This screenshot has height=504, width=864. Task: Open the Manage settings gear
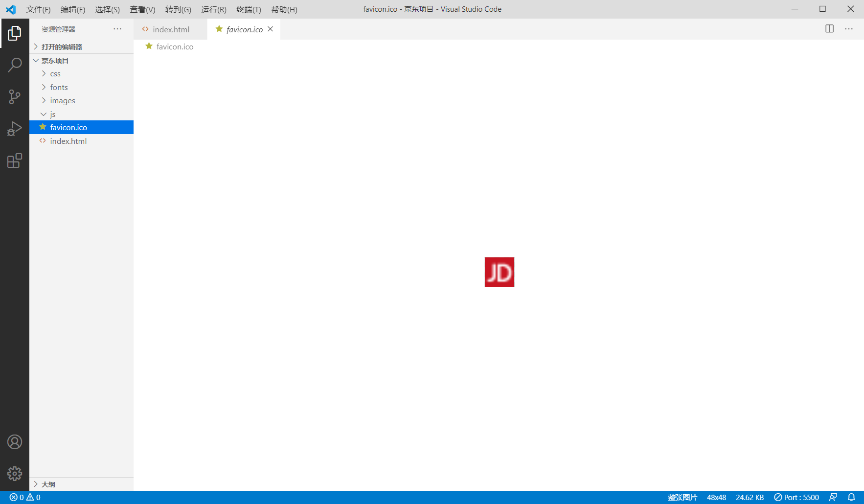point(15,474)
